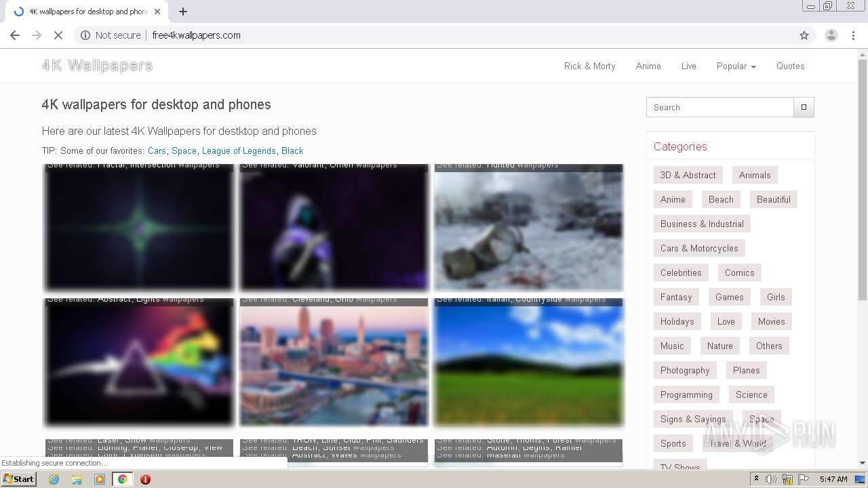Open the Windows Start button
Viewport: 868px width, 488px height.
point(19,479)
